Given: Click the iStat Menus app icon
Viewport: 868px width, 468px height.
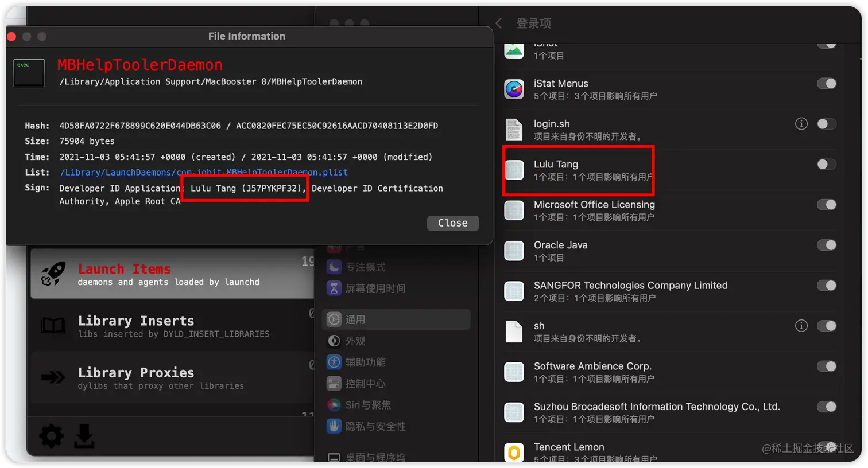Looking at the screenshot, I should [x=514, y=89].
